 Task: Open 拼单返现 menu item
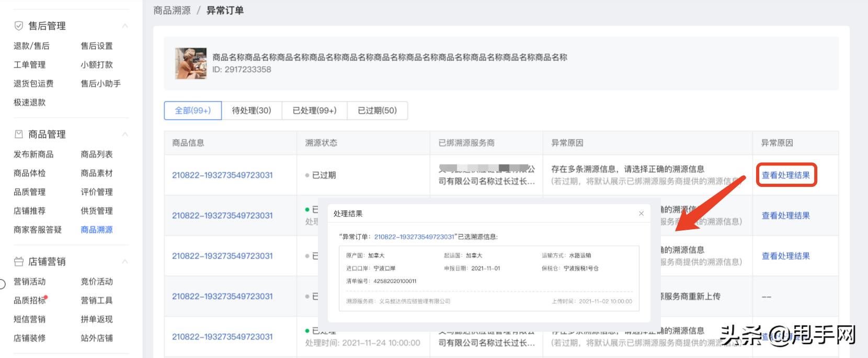click(97, 319)
